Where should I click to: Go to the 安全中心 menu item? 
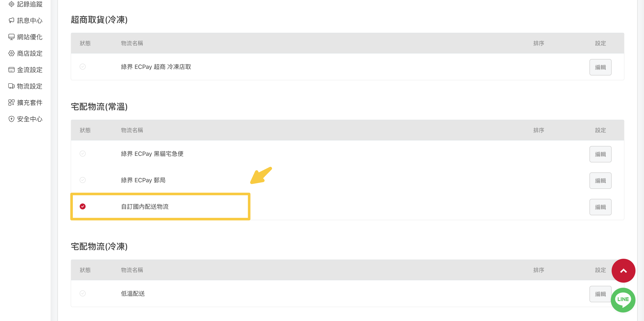tap(26, 119)
